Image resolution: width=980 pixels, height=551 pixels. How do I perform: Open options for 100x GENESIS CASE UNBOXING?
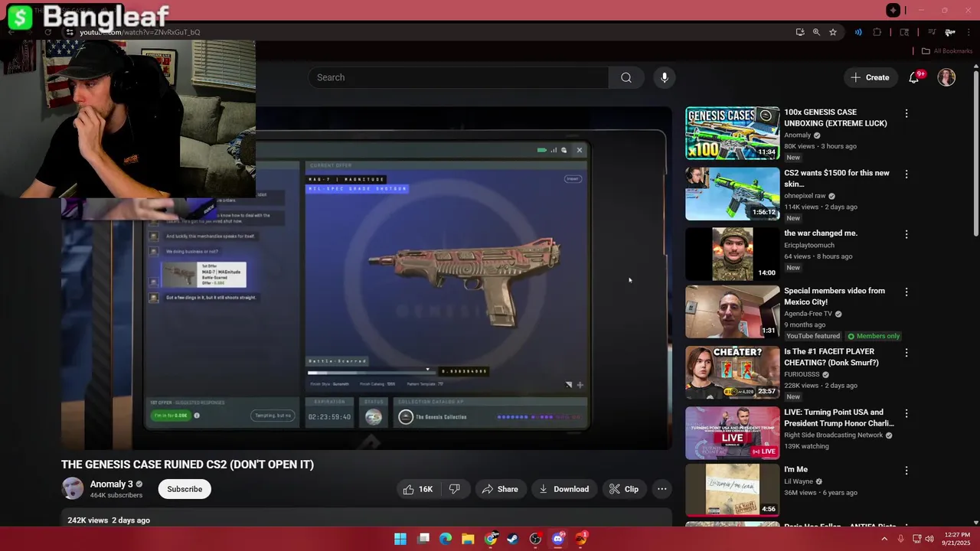[x=906, y=113]
